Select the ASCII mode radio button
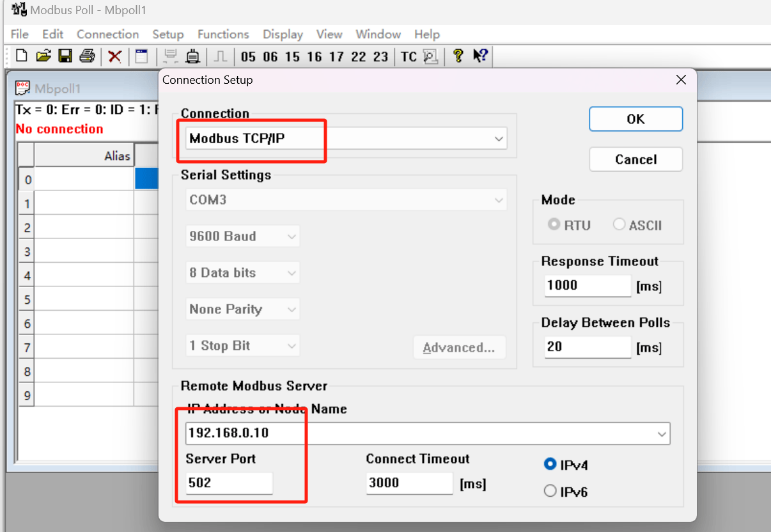The height and width of the screenshot is (532, 771). [x=619, y=224]
